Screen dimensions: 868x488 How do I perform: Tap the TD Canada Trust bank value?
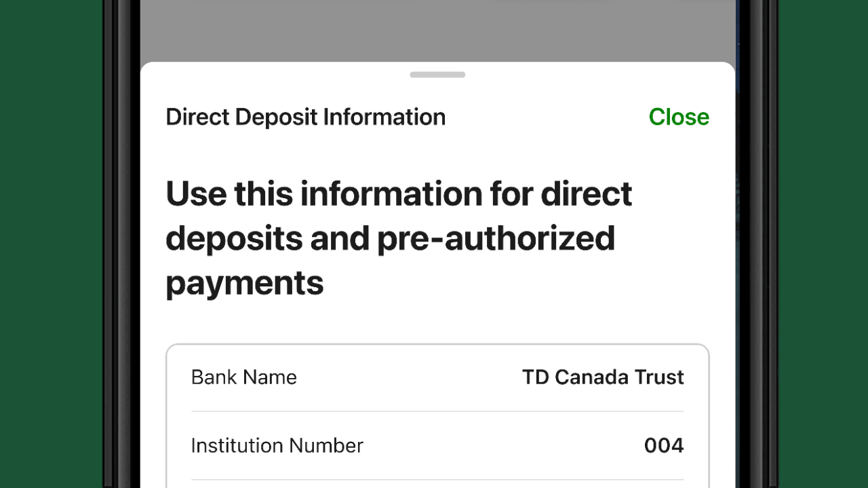click(x=603, y=377)
